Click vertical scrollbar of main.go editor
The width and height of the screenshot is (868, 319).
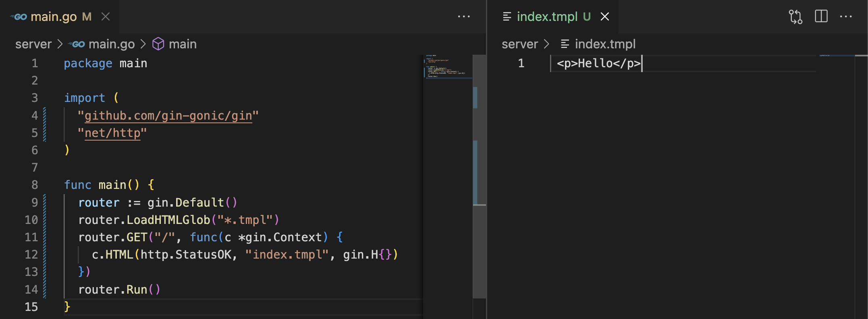pyautogui.click(x=479, y=177)
